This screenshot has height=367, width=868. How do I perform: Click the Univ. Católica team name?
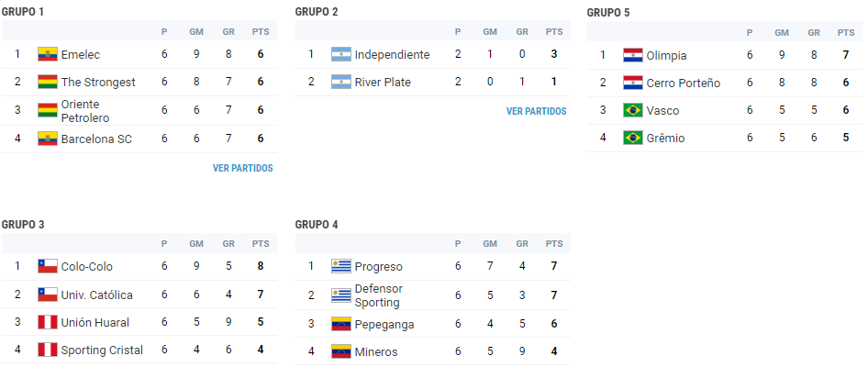[x=97, y=295]
